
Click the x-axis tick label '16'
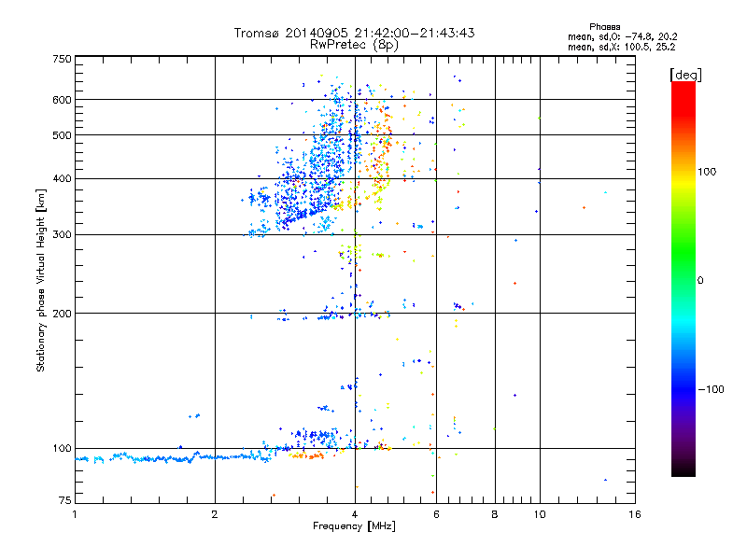[635, 514]
